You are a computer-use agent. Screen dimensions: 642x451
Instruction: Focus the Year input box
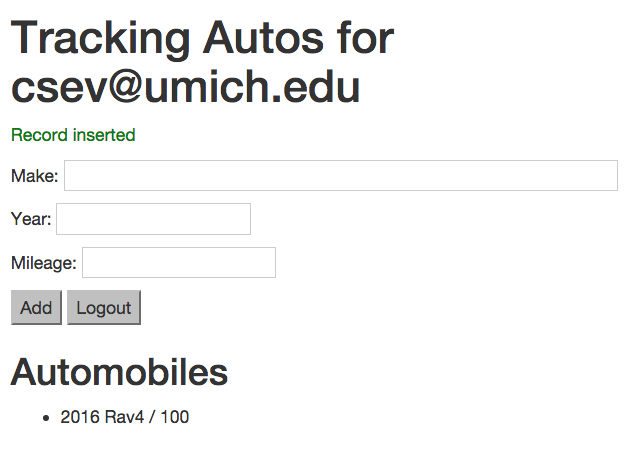tap(153, 219)
